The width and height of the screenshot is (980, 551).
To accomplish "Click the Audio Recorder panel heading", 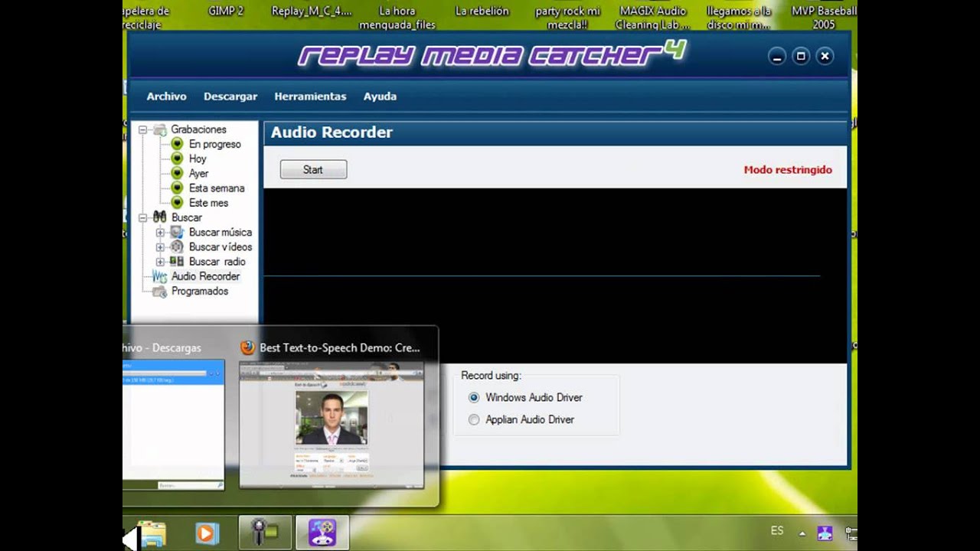I will pyautogui.click(x=332, y=132).
